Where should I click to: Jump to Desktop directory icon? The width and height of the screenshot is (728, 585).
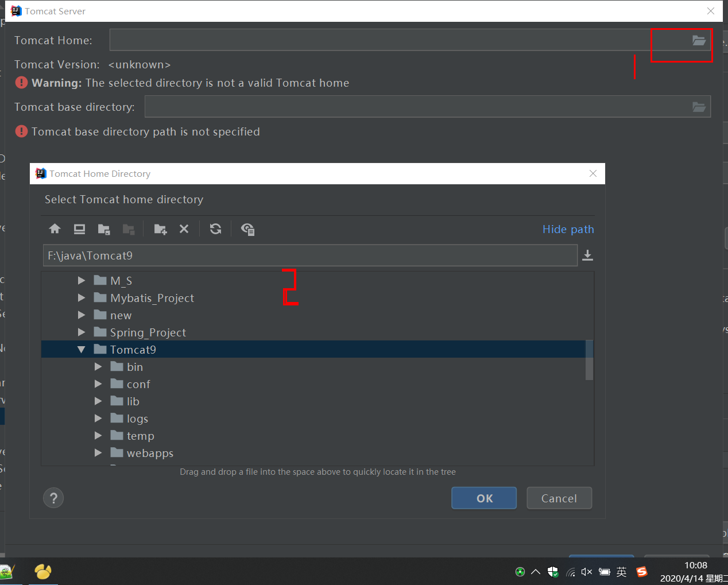79,229
